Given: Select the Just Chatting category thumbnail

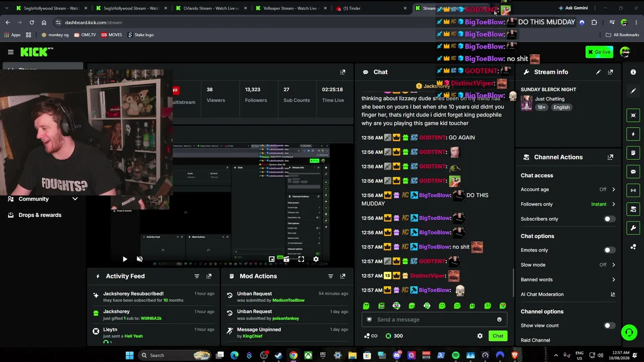Looking at the screenshot, I should (x=526, y=103).
